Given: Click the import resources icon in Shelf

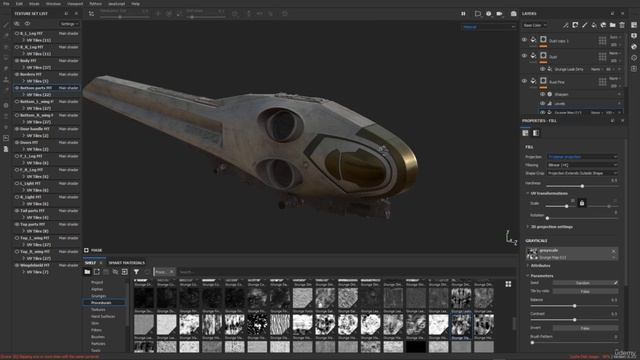Looking at the screenshot, I should tap(125, 272).
